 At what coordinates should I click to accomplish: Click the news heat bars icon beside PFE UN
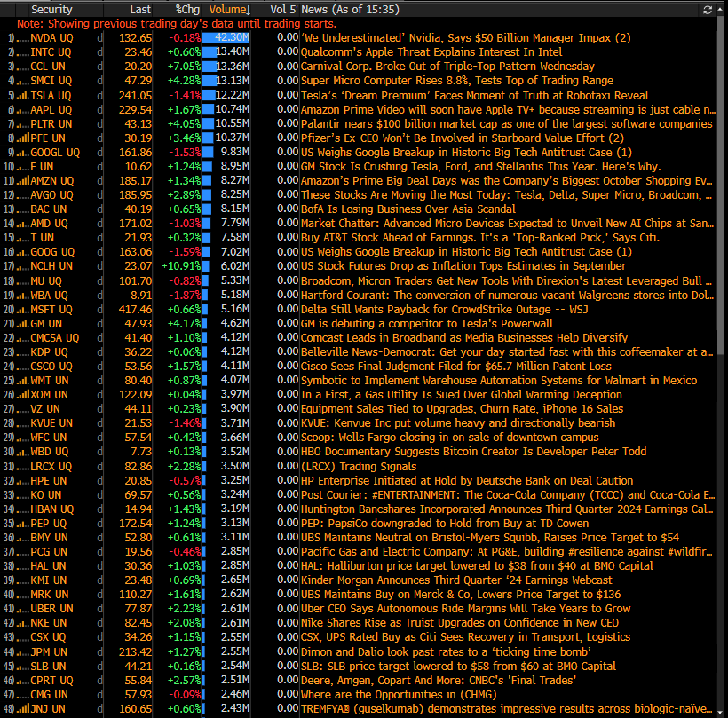24,138
